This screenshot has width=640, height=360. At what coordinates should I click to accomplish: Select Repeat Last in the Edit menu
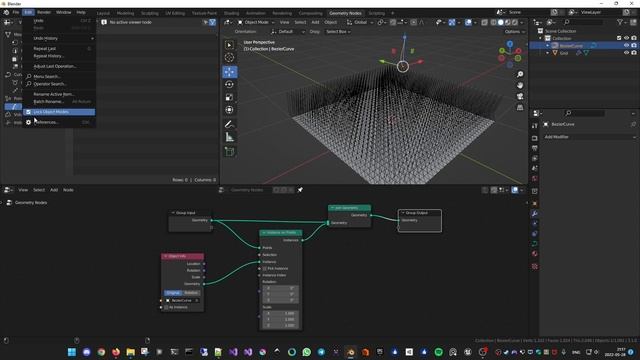60,48
